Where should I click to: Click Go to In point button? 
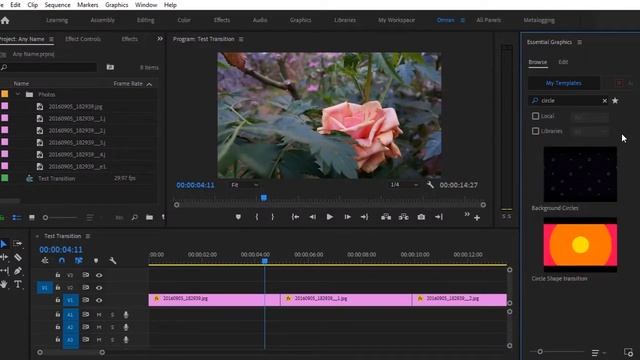click(x=296, y=217)
